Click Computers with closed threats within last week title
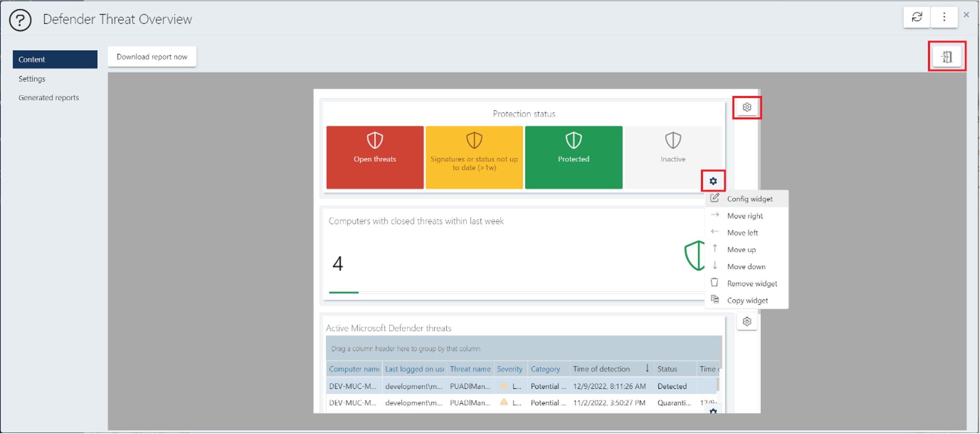980x434 pixels. tap(416, 221)
